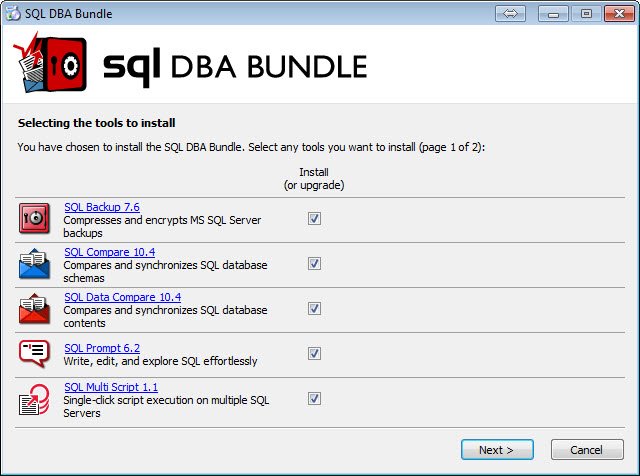Click the 'Selecting the tools to install' heading

[97, 123]
